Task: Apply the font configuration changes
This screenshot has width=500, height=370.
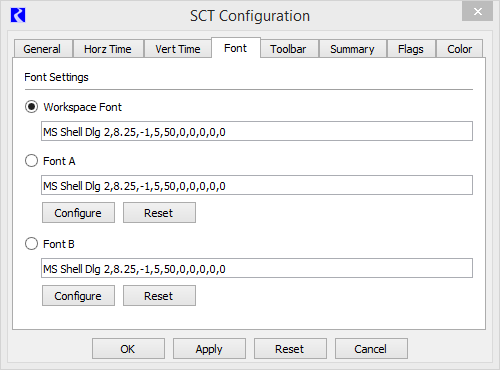Action: [209, 349]
